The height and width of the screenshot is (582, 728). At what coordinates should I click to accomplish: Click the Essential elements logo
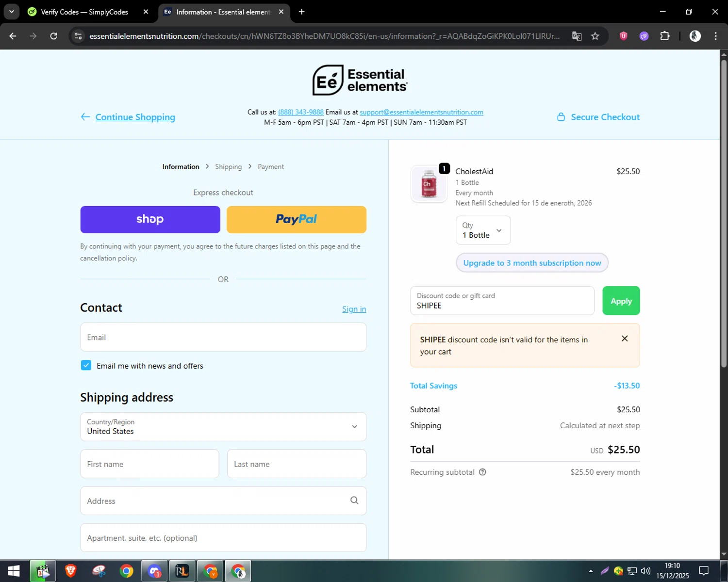point(360,80)
